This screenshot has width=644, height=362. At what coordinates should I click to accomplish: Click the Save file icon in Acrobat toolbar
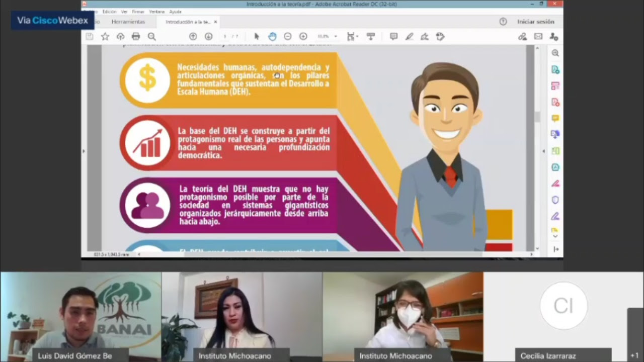click(x=90, y=36)
